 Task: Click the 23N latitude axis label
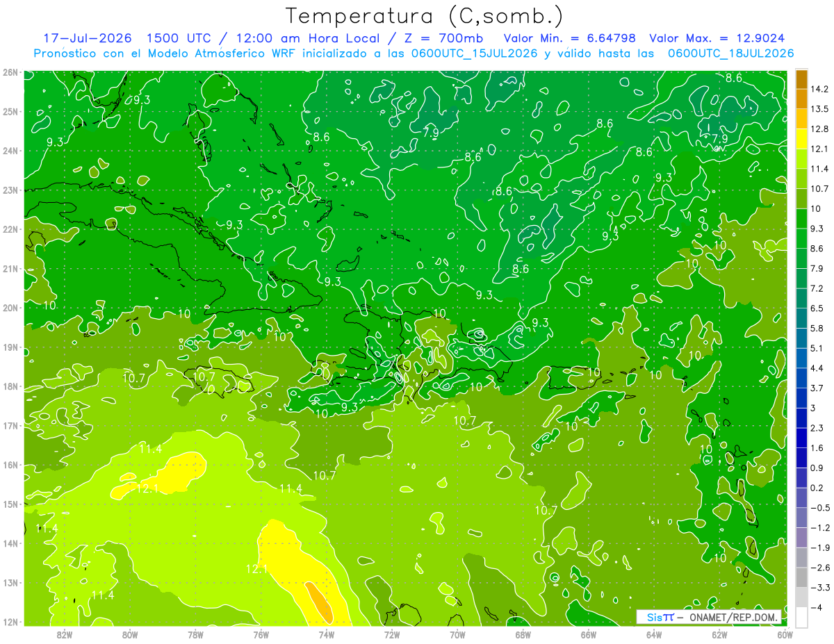10,190
